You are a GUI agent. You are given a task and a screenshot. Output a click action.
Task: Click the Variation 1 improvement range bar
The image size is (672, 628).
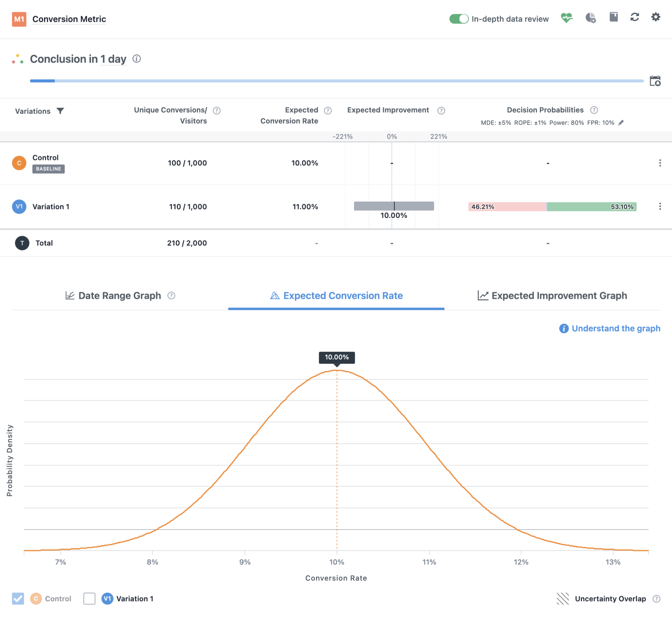point(394,206)
